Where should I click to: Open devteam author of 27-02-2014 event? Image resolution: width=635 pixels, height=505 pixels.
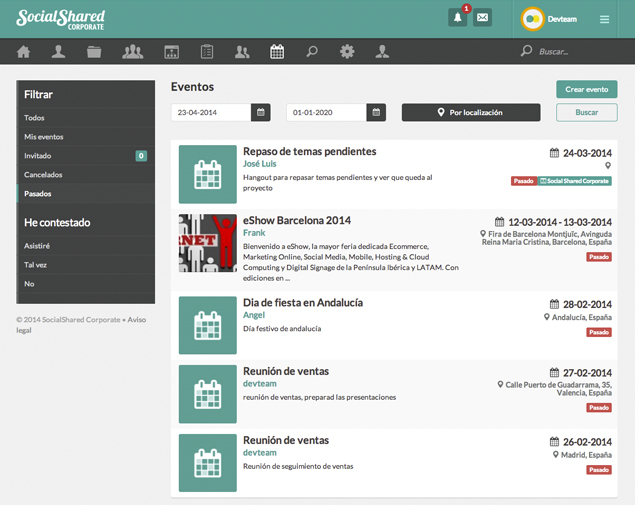(260, 384)
